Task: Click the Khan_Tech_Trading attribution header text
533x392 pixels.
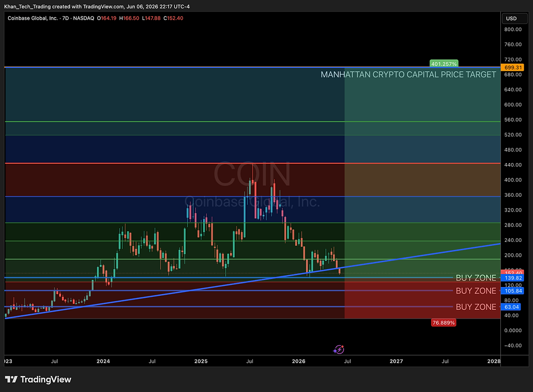Action: (97, 7)
